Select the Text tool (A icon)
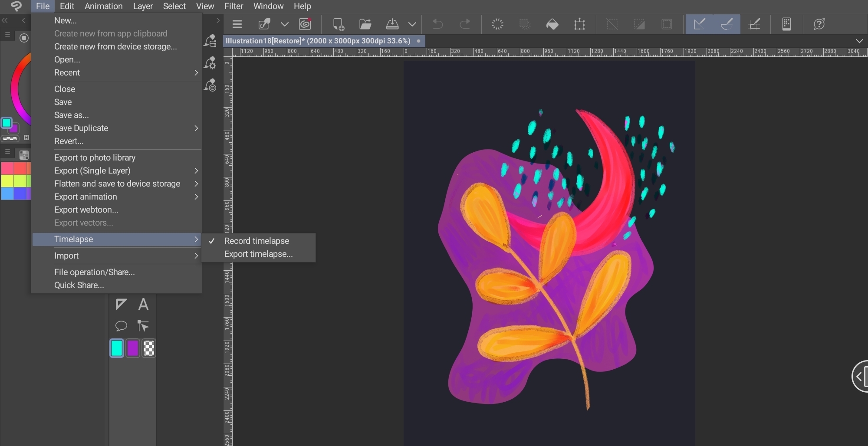The image size is (868, 446). [143, 304]
